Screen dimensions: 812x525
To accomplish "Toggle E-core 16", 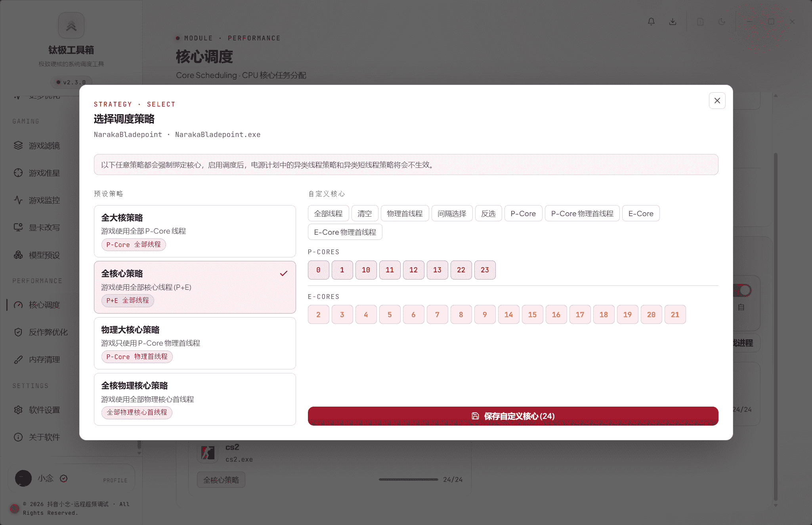I will [x=556, y=314].
